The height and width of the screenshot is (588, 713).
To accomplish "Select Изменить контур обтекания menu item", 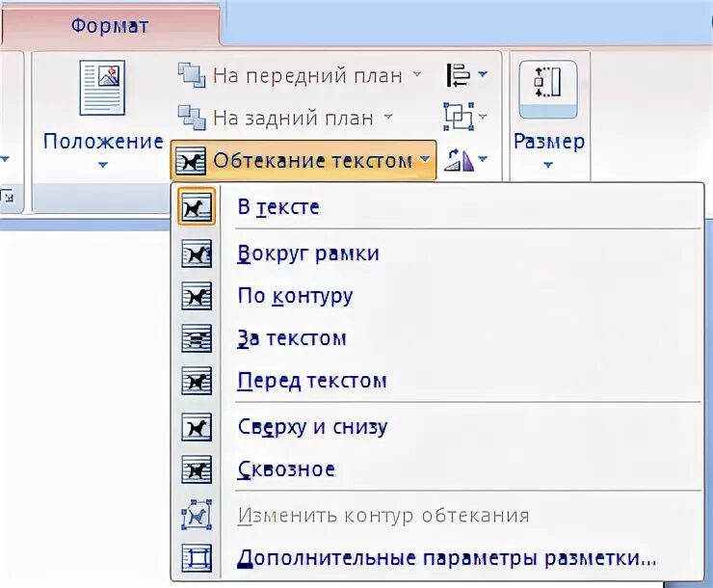I will [x=436, y=516].
